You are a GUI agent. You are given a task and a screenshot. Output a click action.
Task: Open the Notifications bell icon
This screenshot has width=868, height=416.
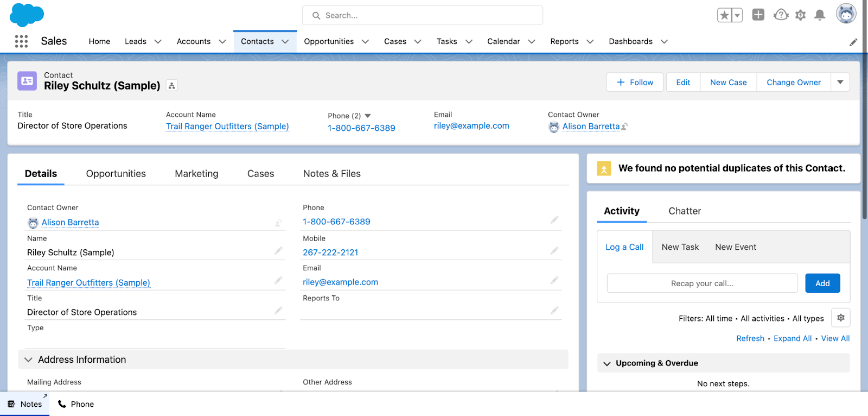pos(820,15)
